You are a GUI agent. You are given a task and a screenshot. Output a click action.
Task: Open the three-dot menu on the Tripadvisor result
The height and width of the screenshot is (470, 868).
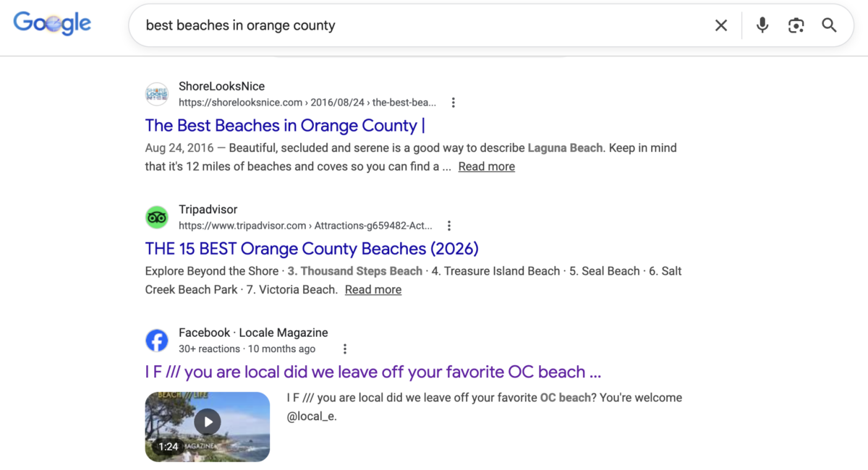449,226
